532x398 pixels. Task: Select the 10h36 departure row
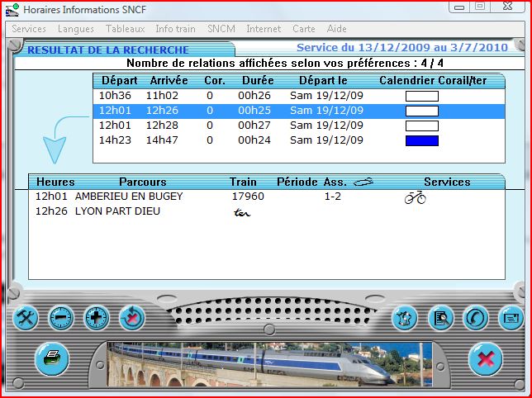pyautogui.click(x=248, y=96)
